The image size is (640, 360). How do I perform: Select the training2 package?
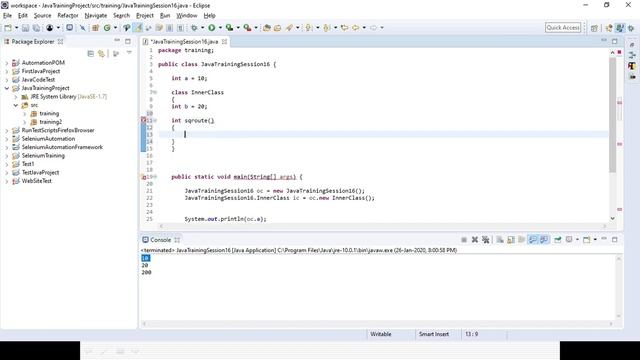click(x=51, y=122)
